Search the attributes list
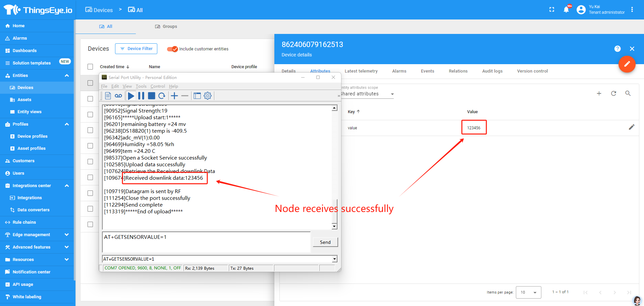Viewport: 644px width, 306px height. coord(628,93)
